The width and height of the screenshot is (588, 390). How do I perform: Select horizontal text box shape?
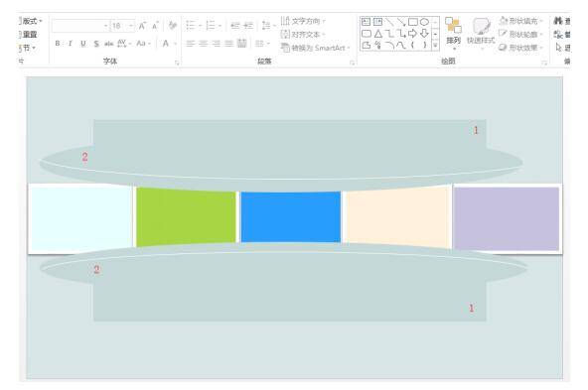tap(366, 22)
